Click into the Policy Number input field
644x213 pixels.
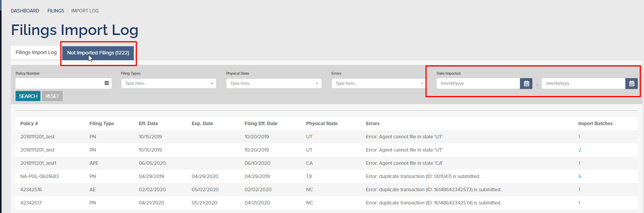click(x=59, y=84)
